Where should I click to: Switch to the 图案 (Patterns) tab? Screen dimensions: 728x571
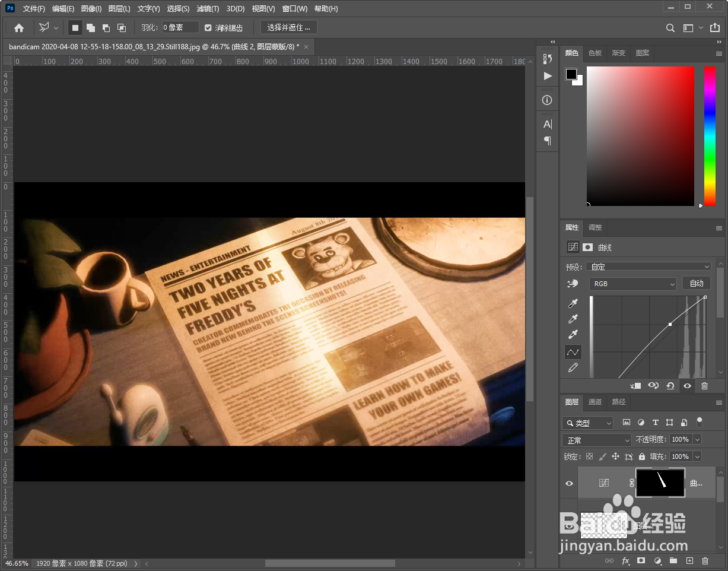tap(643, 53)
